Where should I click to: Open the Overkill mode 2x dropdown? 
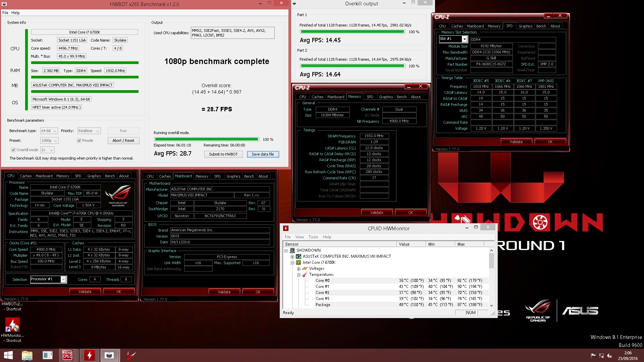(x=47, y=150)
